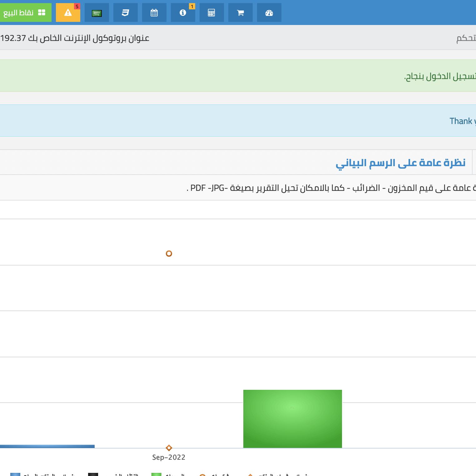Click the Saudi banknote currency icon
Image resolution: width=476 pixels, height=476 pixels.
tap(97, 12)
